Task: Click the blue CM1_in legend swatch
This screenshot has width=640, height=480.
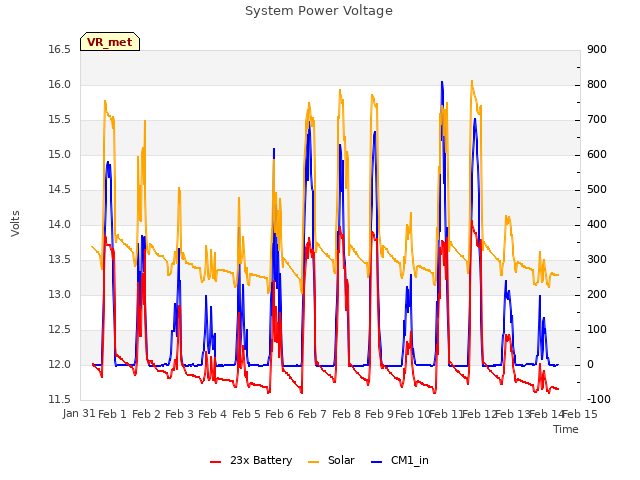Action: (x=376, y=462)
